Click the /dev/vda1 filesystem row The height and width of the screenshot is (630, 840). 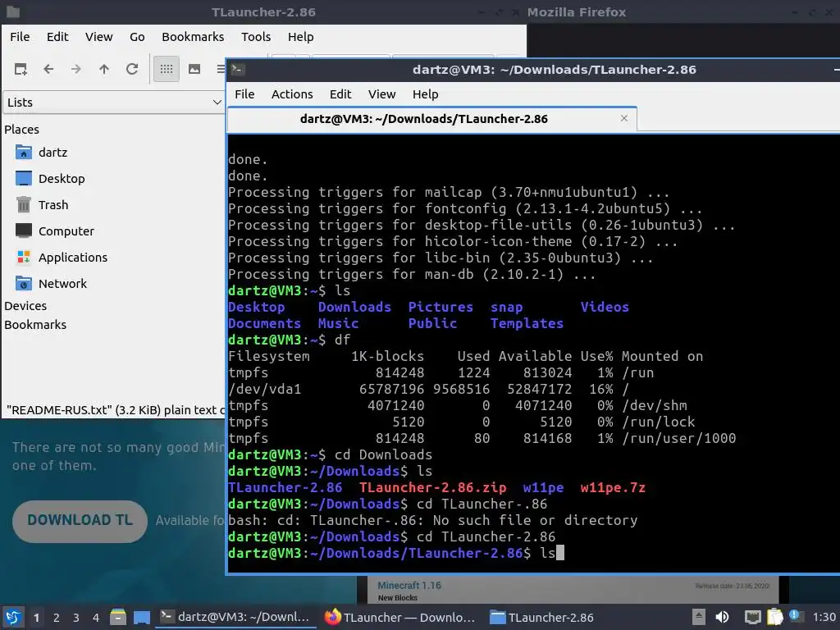pyautogui.click(x=428, y=389)
